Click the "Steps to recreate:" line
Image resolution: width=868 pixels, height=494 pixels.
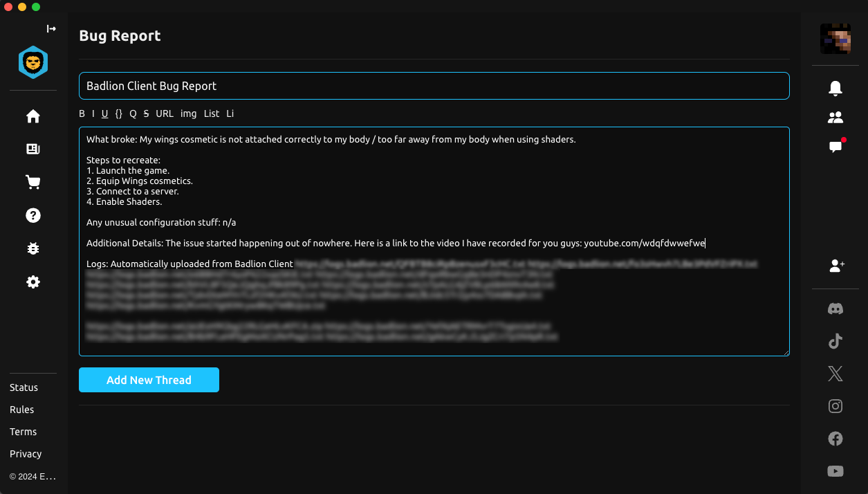pyautogui.click(x=123, y=161)
